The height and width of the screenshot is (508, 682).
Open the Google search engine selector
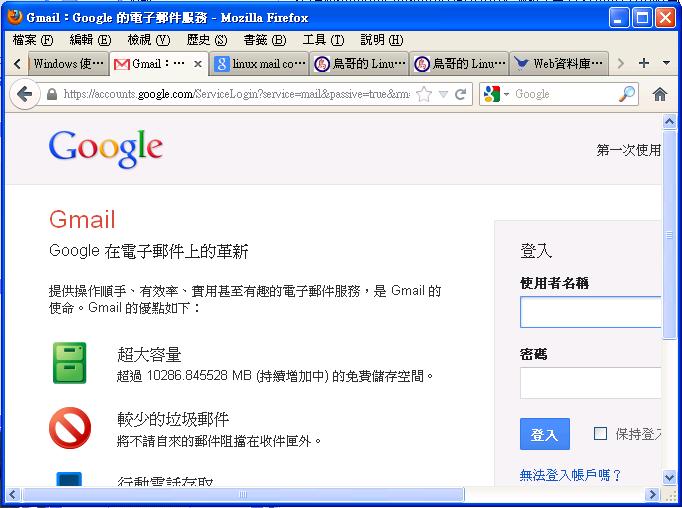tap(496, 94)
